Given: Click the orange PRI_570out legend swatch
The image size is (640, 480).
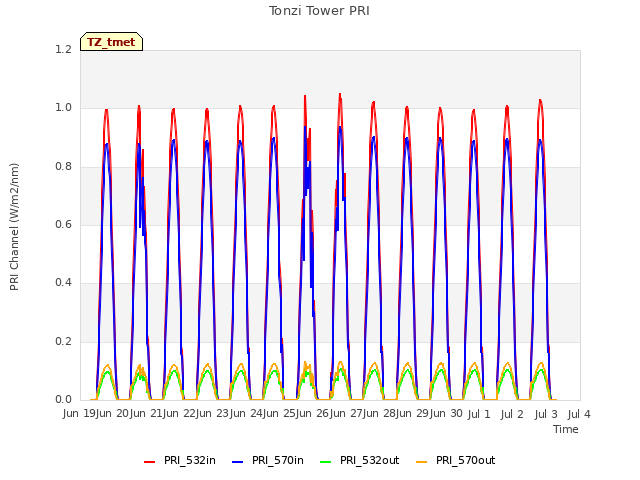Looking at the screenshot, I should click(x=422, y=461).
